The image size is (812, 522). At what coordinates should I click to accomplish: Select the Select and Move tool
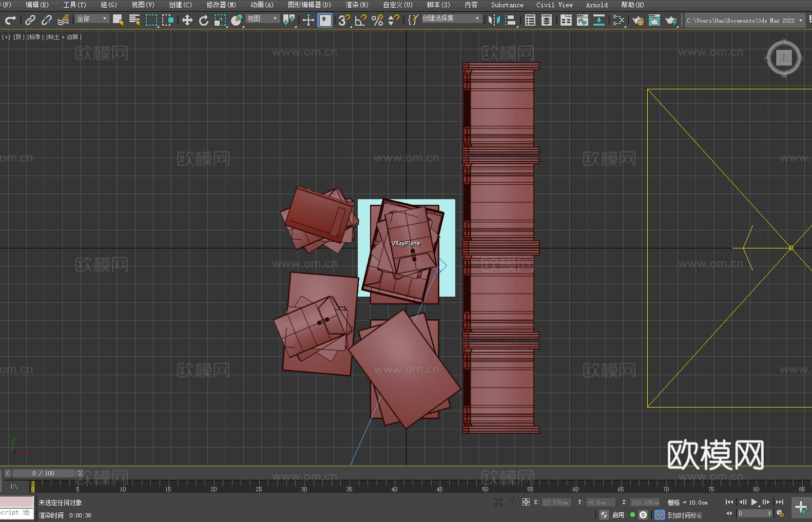tap(187, 20)
